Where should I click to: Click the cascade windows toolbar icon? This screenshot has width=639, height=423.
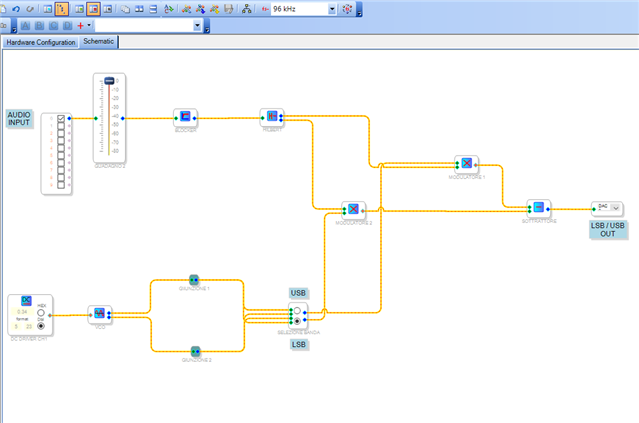coord(125,9)
